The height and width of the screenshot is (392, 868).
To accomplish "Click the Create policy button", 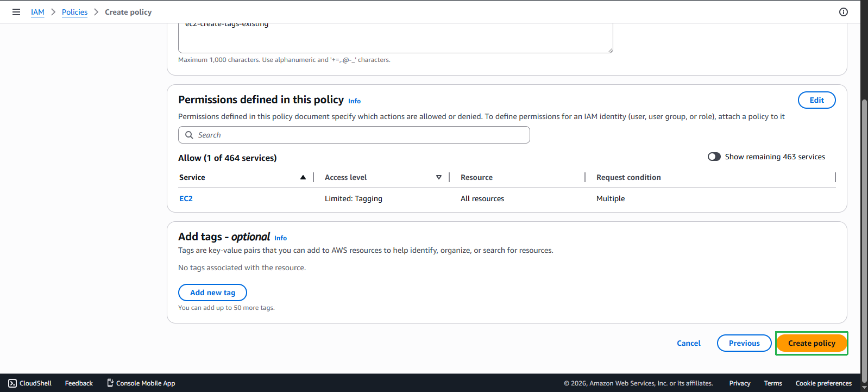I will 812,343.
